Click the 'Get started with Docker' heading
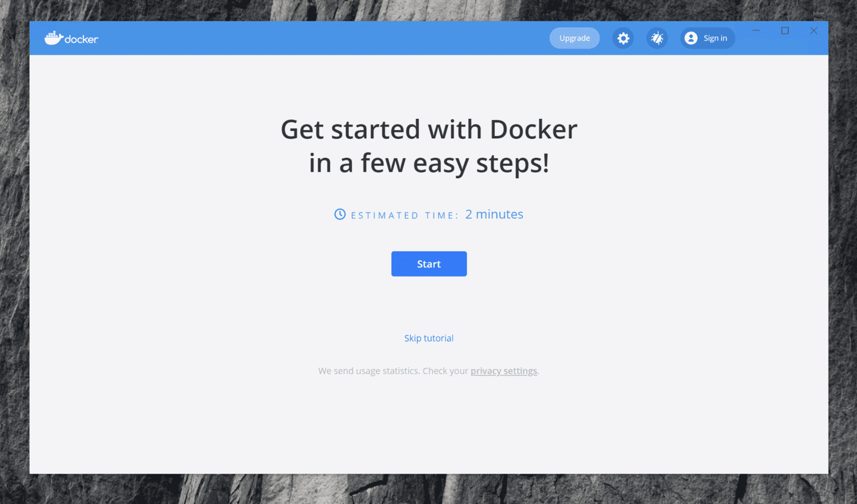 click(429, 146)
